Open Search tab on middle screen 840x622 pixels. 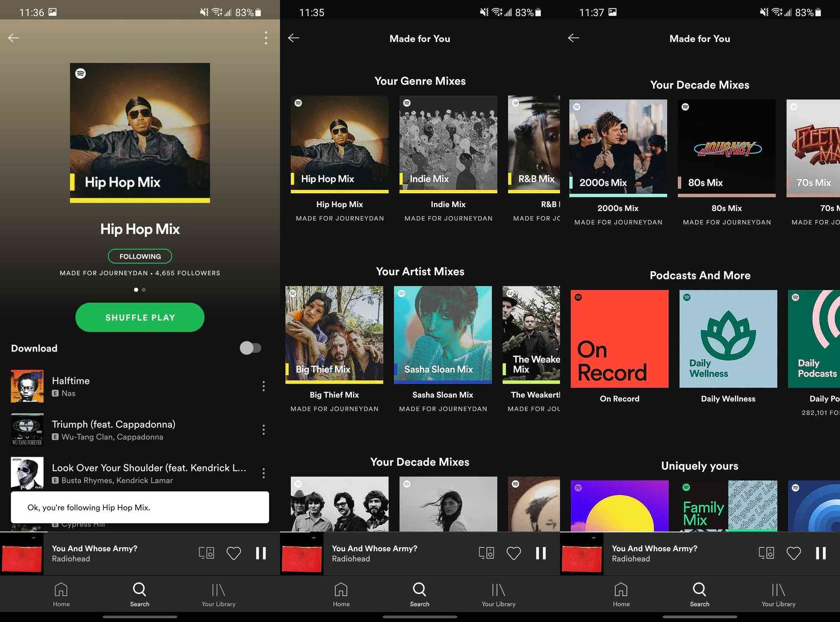pyautogui.click(x=419, y=595)
